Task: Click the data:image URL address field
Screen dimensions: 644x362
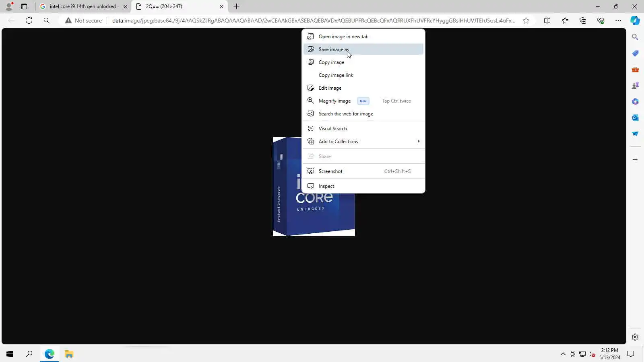Action: pos(314,21)
